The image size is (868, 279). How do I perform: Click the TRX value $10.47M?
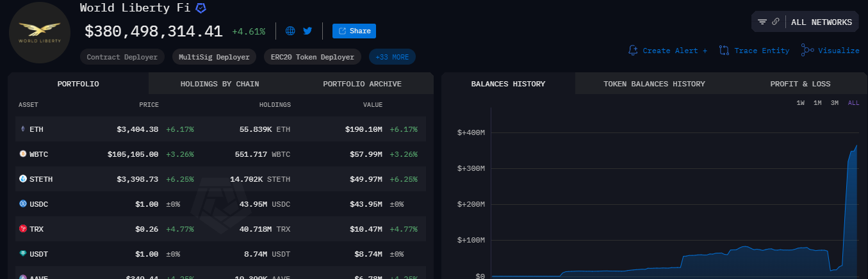point(366,229)
